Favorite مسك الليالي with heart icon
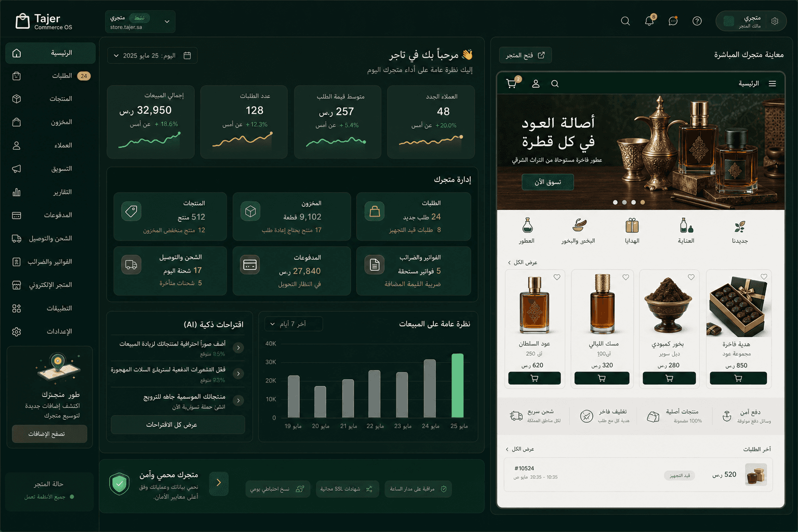798x532 pixels. 626,277
